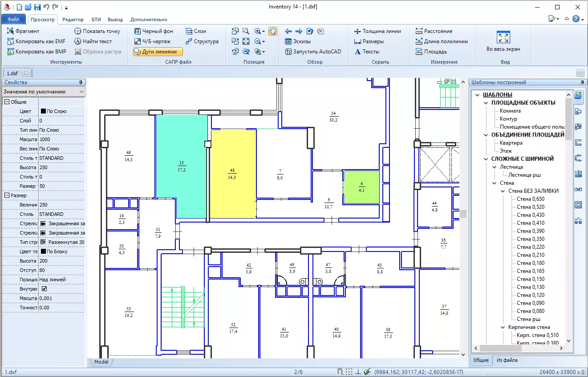Open the Файл menu

(13, 20)
